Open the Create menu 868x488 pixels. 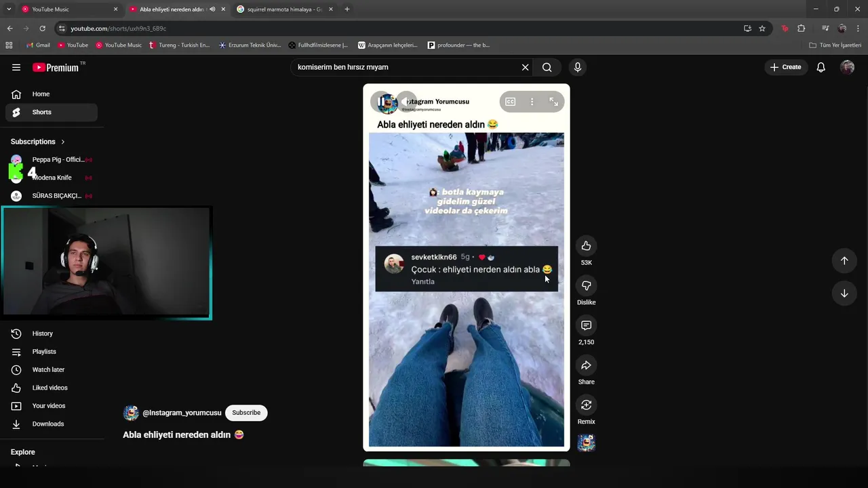click(x=786, y=67)
